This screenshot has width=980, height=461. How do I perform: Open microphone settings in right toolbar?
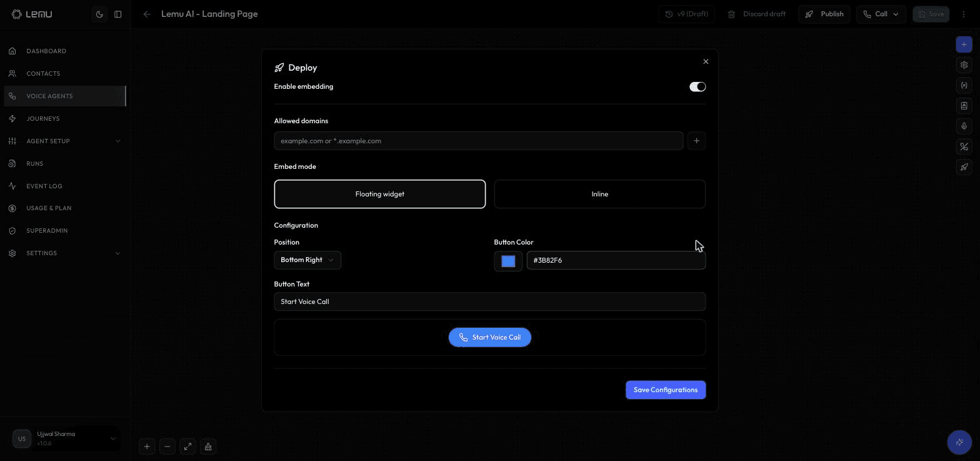point(964,126)
